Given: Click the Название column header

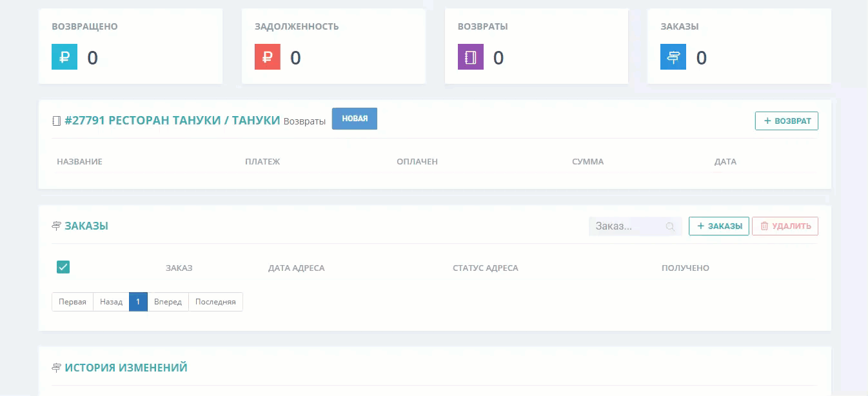Looking at the screenshot, I should (79, 161).
